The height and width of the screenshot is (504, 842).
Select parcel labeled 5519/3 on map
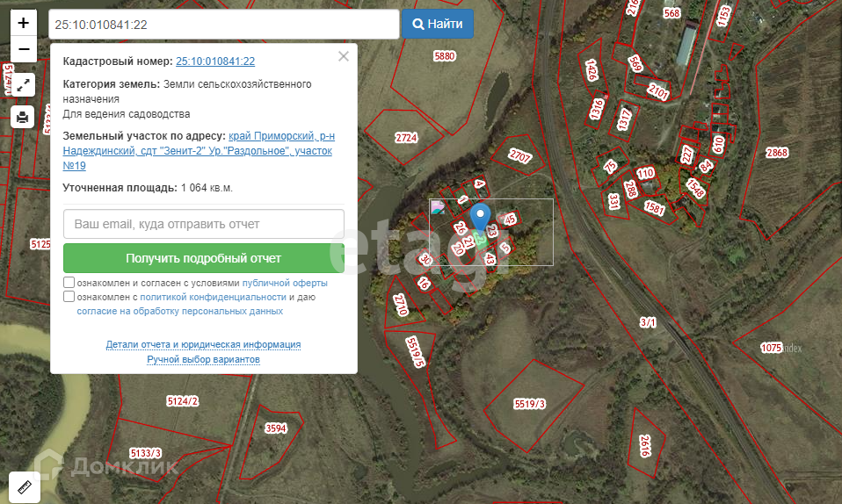click(x=529, y=404)
